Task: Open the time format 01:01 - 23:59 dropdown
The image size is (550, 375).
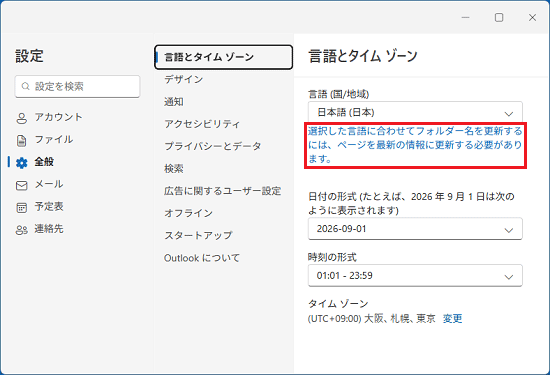Action: pos(415,275)
